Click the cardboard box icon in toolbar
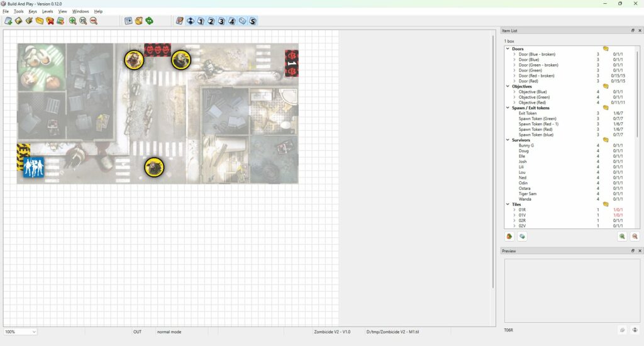The height and width of the screenshot is (346, 644). click(x=139, y=21)
